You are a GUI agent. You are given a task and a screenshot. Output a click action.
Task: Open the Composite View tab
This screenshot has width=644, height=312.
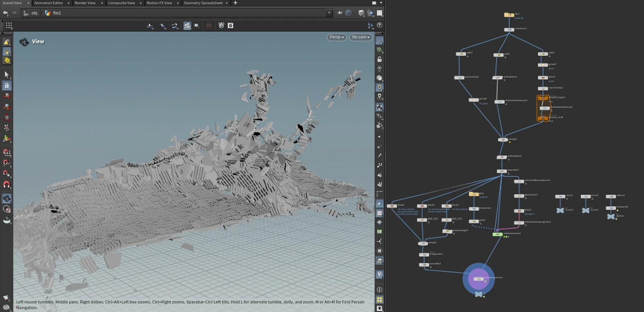click(x=121, y=3)
